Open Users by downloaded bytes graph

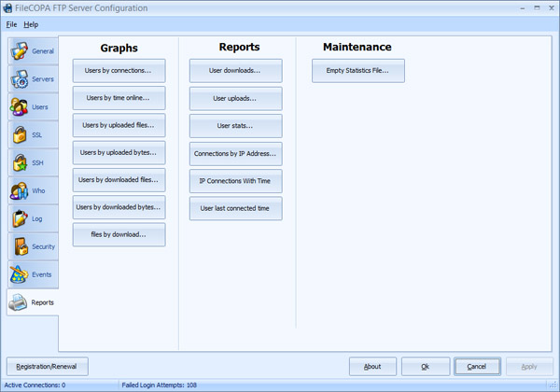(x=119, y=207)
